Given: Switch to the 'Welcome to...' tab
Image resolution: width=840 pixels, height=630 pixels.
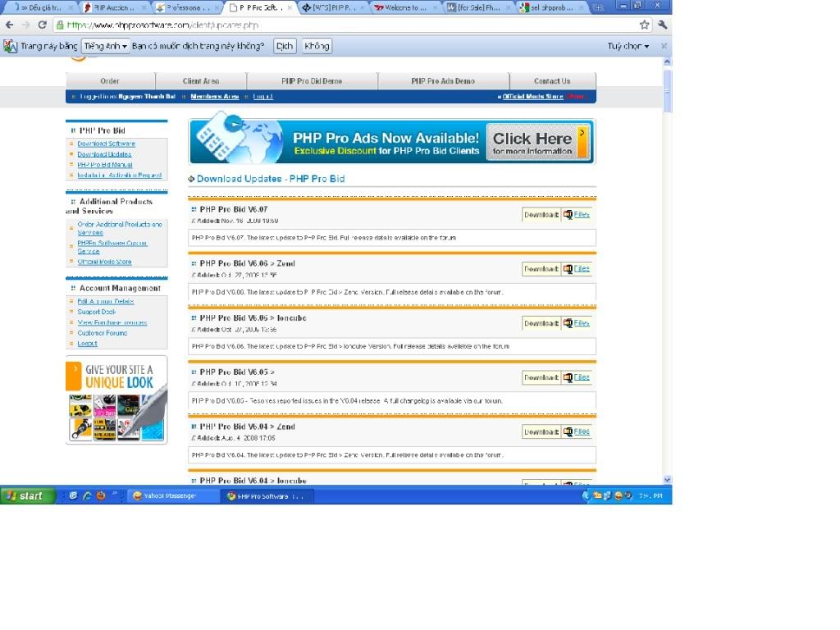Looking at the screenshot, I should (405, 7).
